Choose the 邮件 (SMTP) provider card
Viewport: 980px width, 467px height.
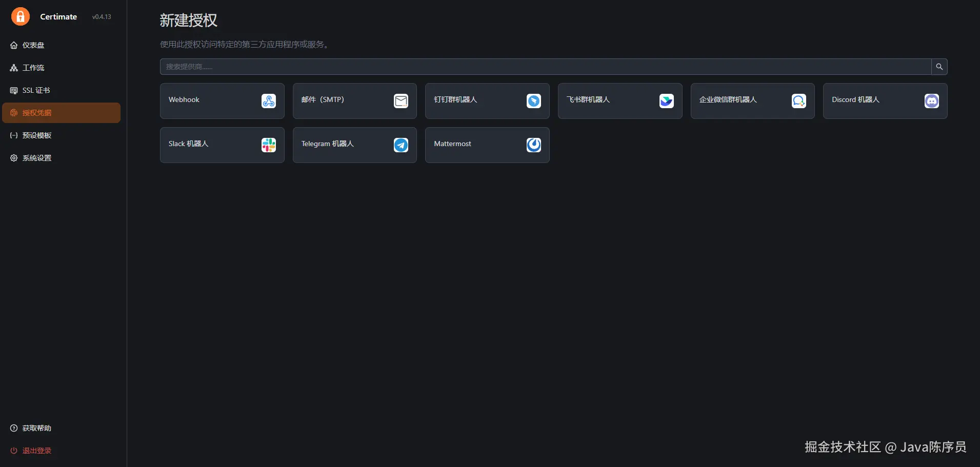point(355,101)
